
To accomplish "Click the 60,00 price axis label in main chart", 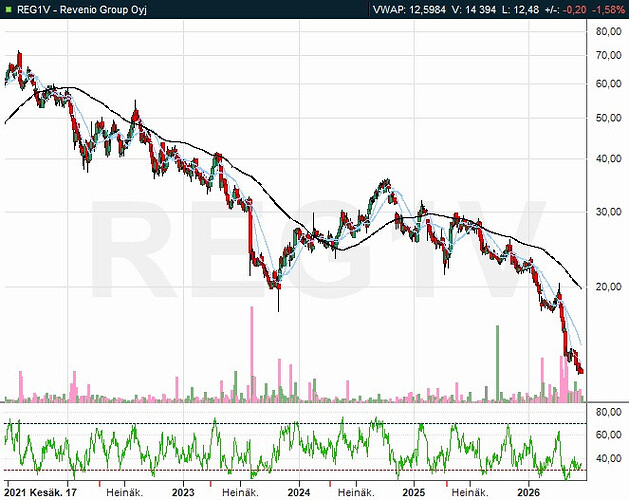I will (609, 84).
